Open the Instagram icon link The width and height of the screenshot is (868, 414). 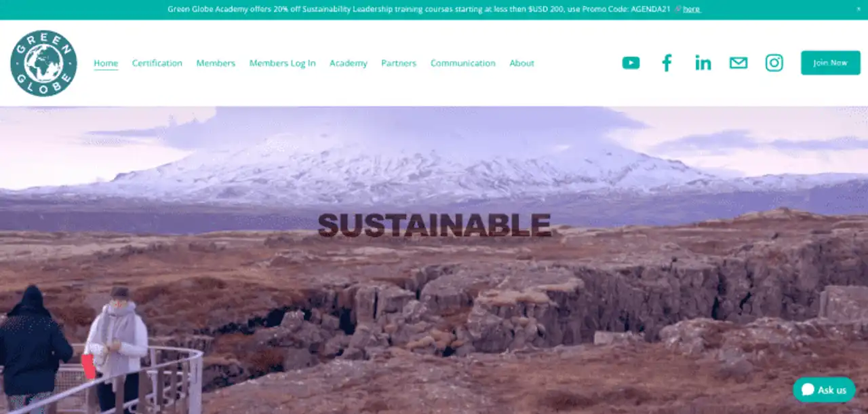point(774,63)
